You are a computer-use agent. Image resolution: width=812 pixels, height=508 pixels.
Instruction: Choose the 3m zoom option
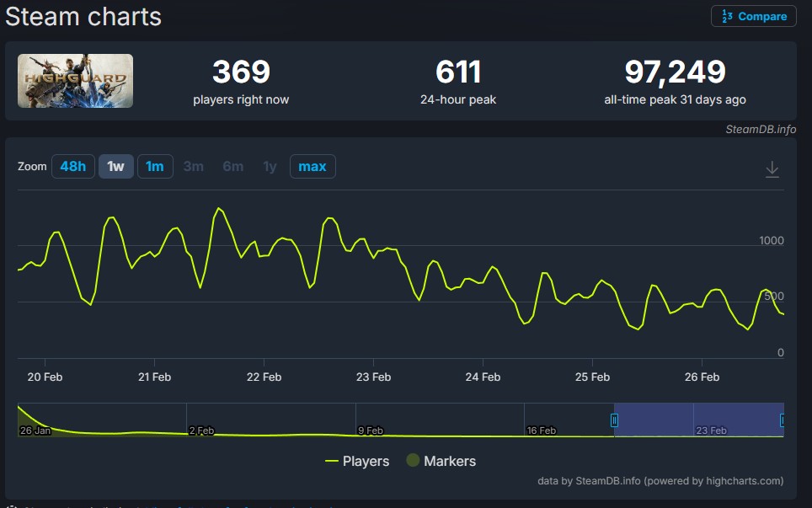(x=193, y=166)
